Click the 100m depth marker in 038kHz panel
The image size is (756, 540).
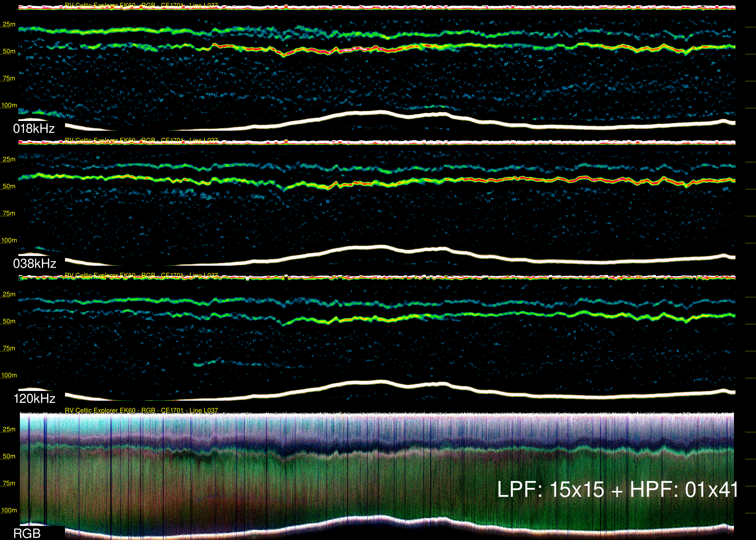[x=9, y=240]
